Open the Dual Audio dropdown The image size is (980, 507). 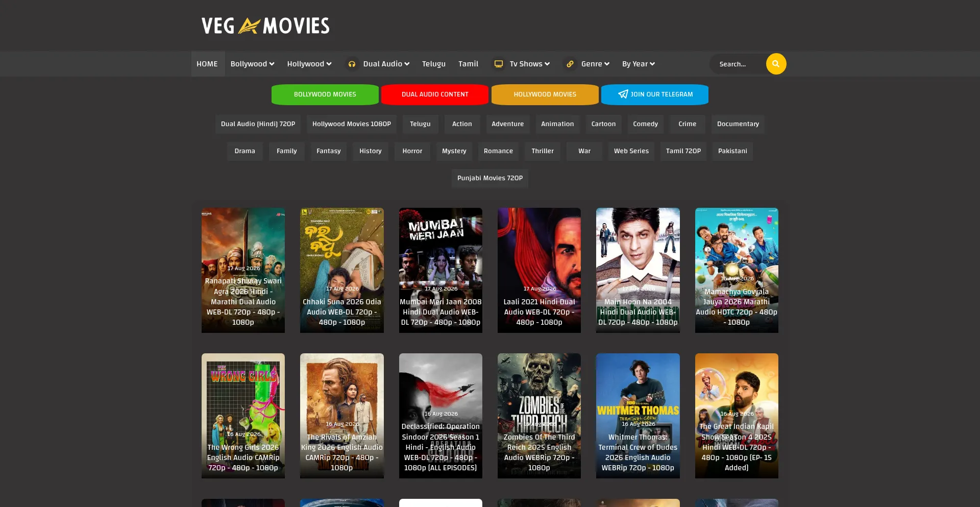coord(386,64)
